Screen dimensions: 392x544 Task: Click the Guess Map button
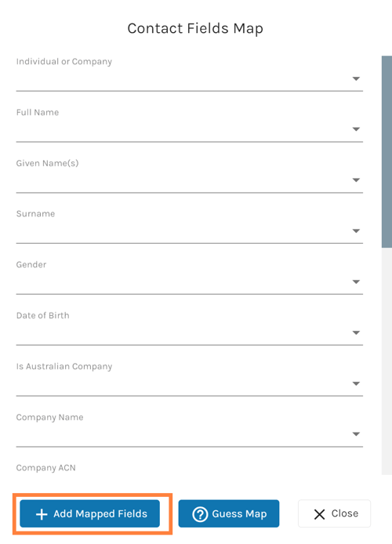[x=229, y=513]
